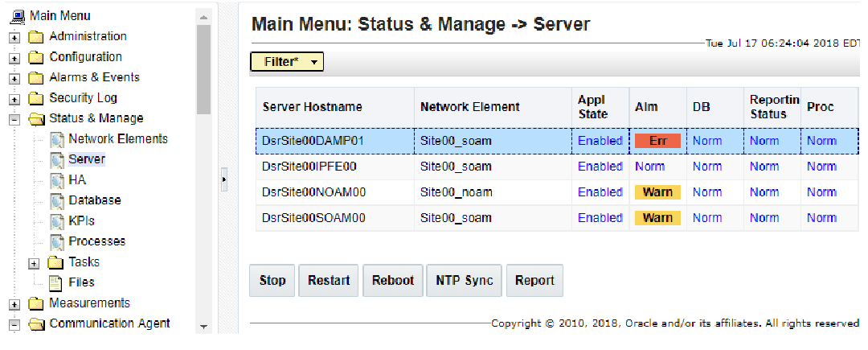
Task: Click the Security Log folder icon
Action: pyautogui.click(x=36, y=99)
